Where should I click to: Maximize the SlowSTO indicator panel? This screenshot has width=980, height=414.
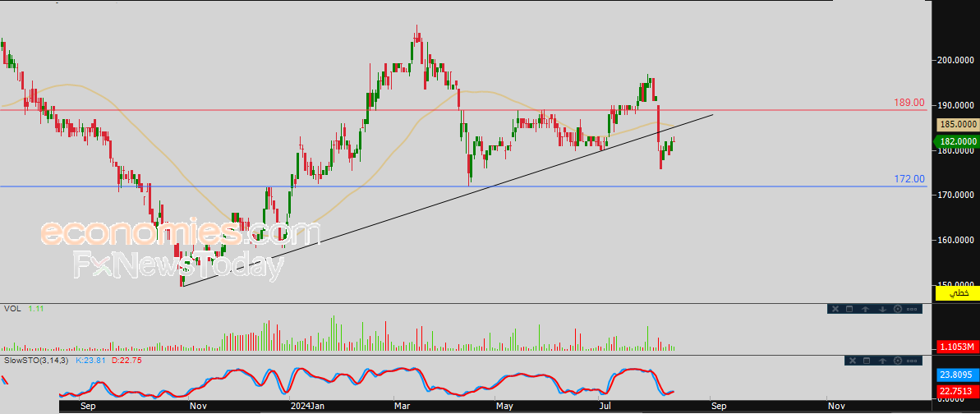coord(867,361)
